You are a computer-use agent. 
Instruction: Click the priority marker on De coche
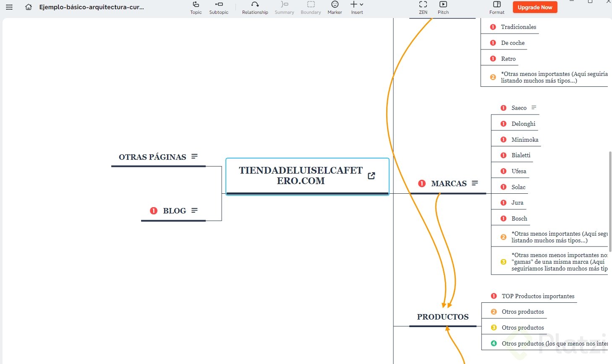pyautogui.click(x=493, y=43)
